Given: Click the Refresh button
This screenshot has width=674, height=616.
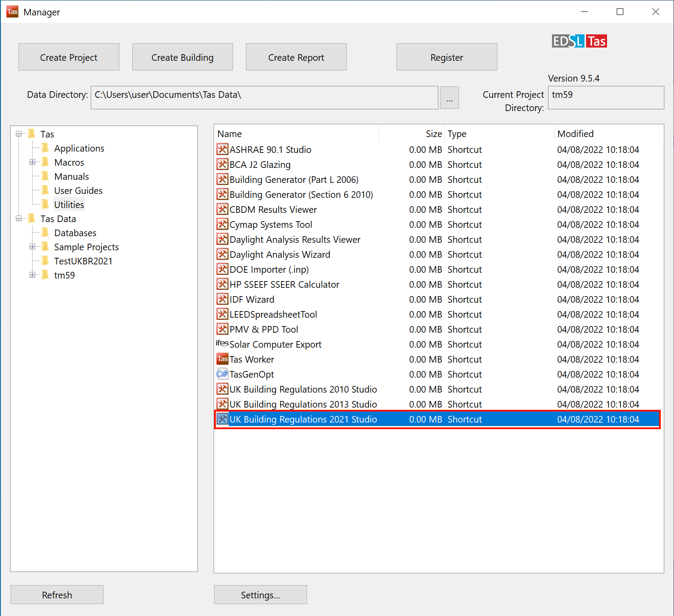Looking at the screenshot, I should [x=57, y=595].
